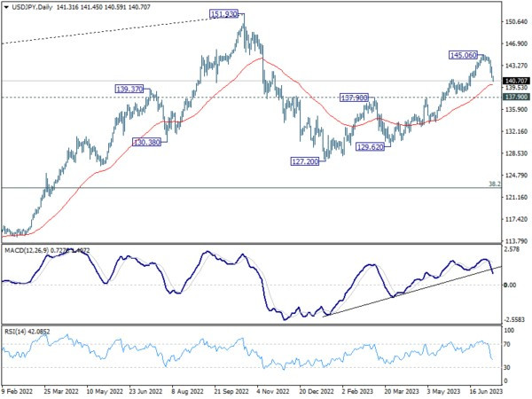This screenshot has width=532, height=399.
Task: Click the RSI 70 scale value
Action: (x=507, y=345)
